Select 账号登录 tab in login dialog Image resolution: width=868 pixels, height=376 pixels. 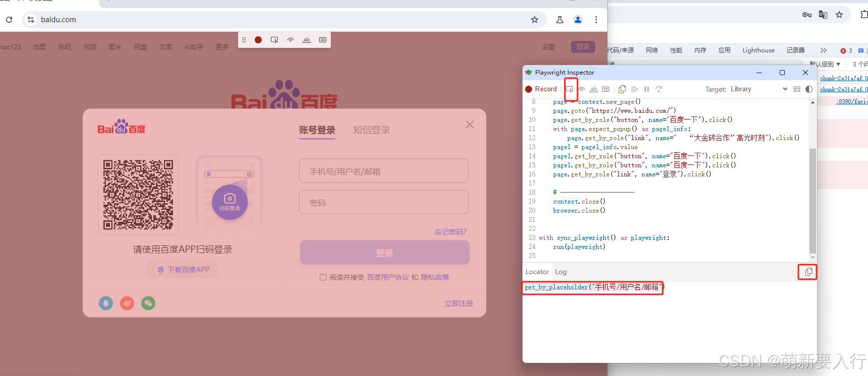317,130
